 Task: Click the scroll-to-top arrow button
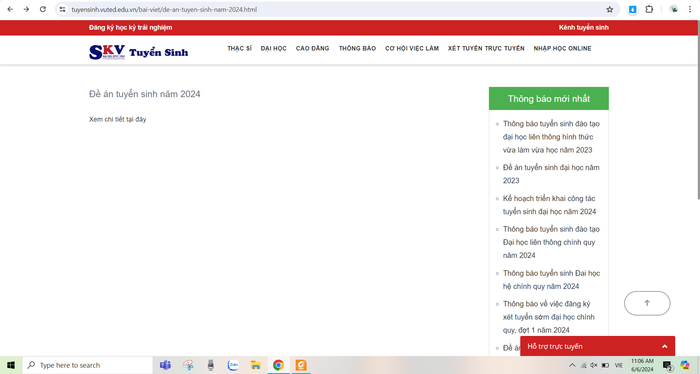647,303
